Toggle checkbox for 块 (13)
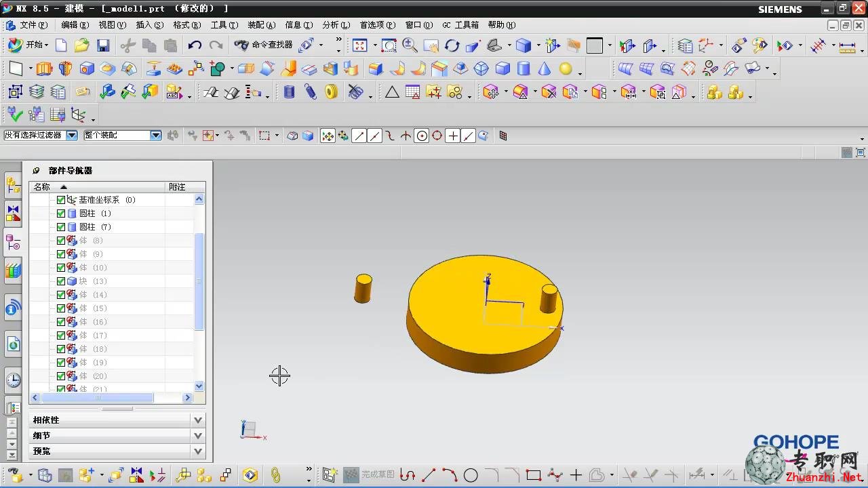Screen dimensions: 868x488 61,281
